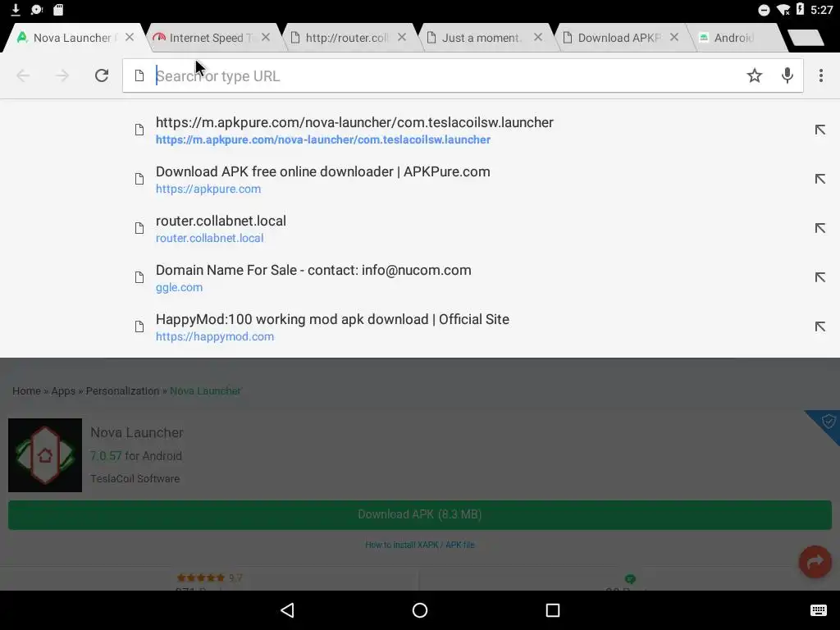Go back to previous page
Viewport: 840px width, 630px height.
(23, 75)
